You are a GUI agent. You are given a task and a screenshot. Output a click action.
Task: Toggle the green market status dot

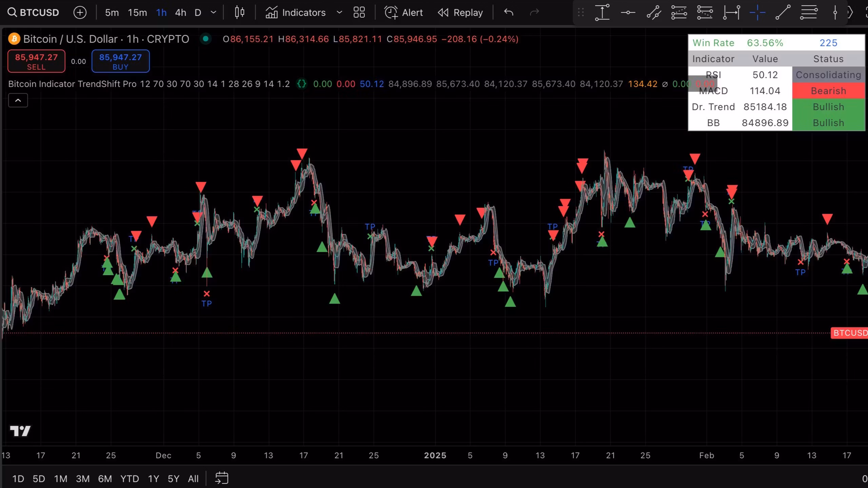(x=205, y=39)
